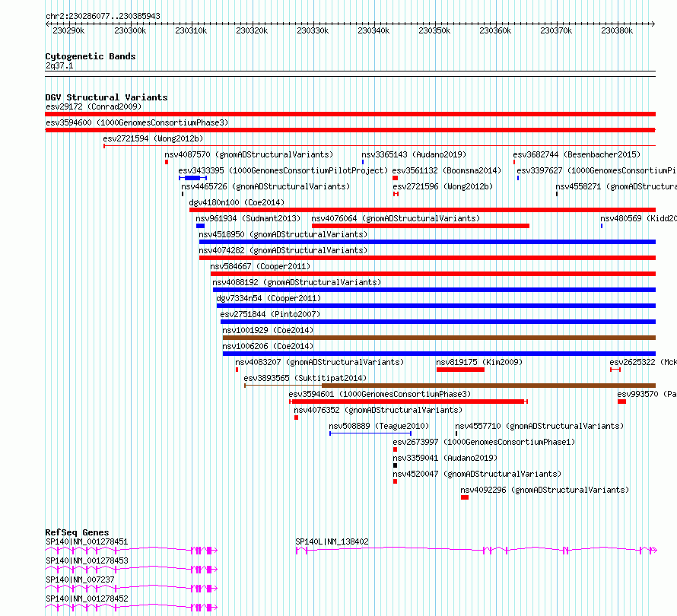Click SP140|NM_001278451 gene label
The image size is (677, 616).
87,541
